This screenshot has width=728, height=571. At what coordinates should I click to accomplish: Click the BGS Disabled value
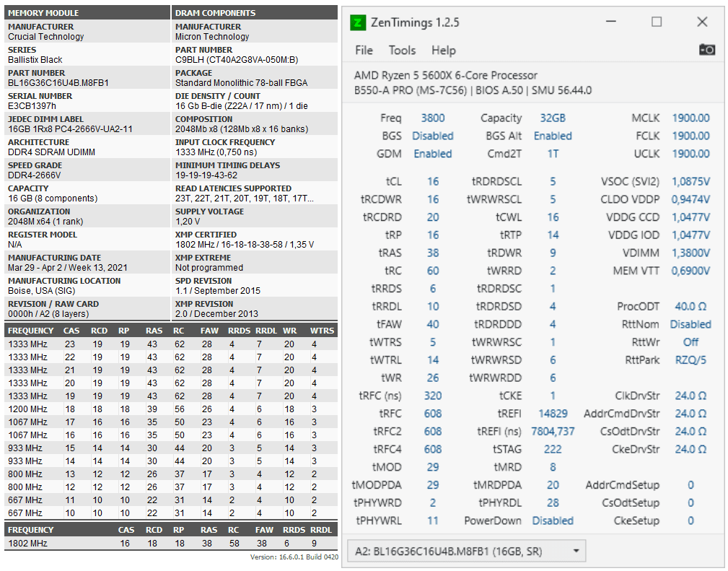click(x=433, y=136)
